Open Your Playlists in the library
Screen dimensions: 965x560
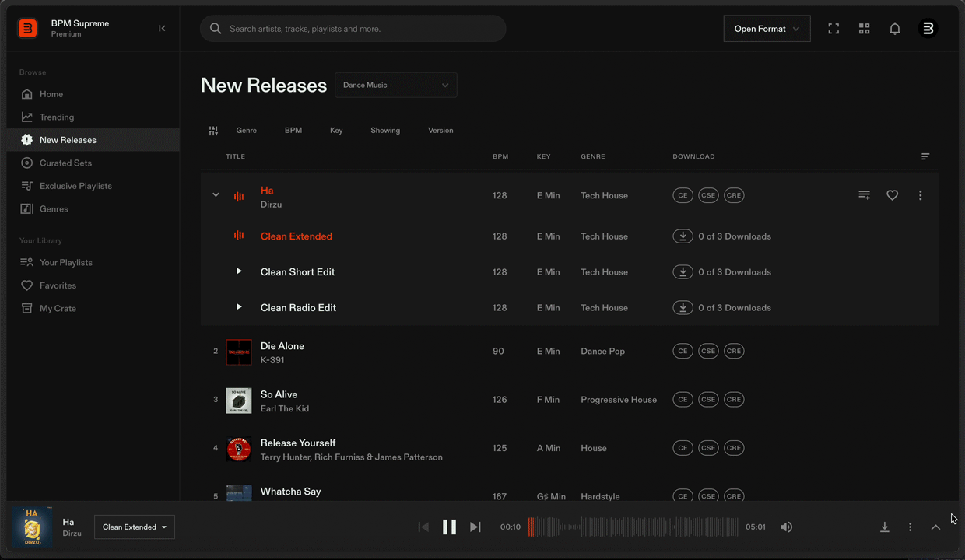point(93,262)
